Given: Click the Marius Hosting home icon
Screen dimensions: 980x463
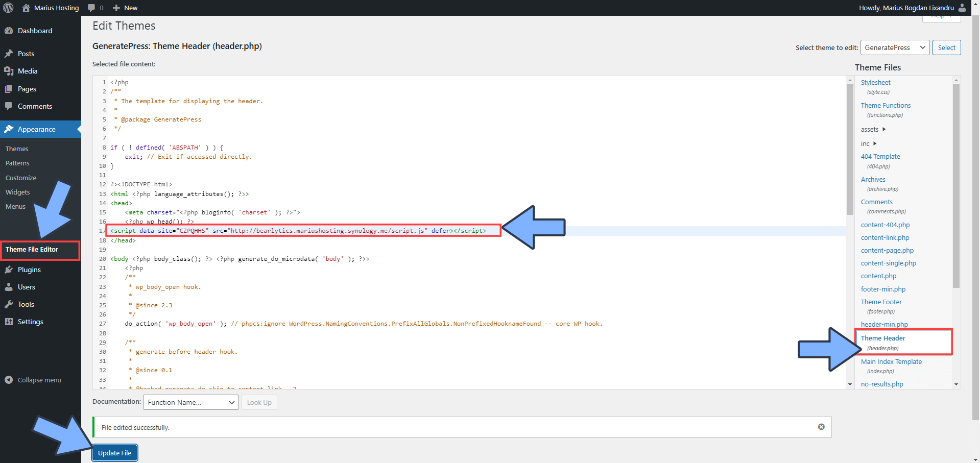Looking at the screenshot, I should pyautogui.click(x=26, y=8).
